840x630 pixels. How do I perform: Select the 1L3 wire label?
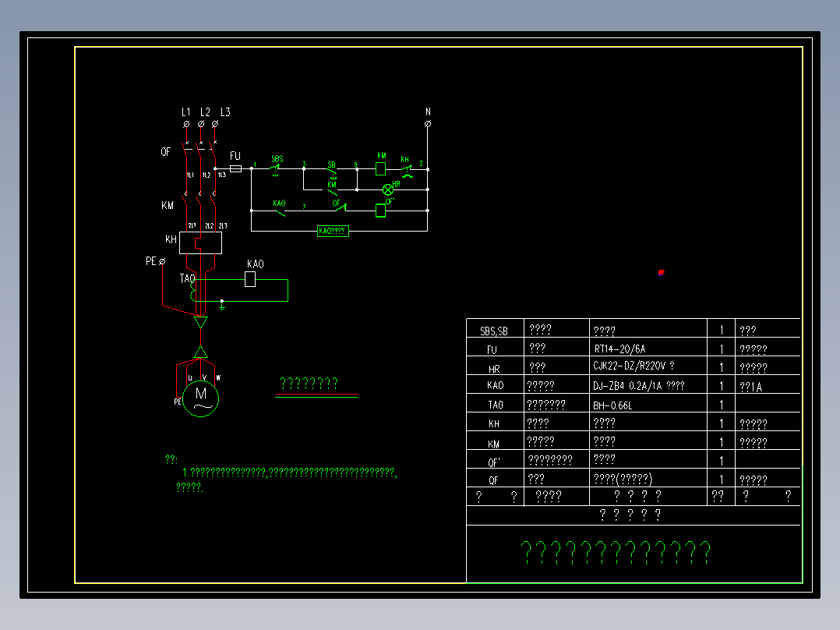(222, 175)
